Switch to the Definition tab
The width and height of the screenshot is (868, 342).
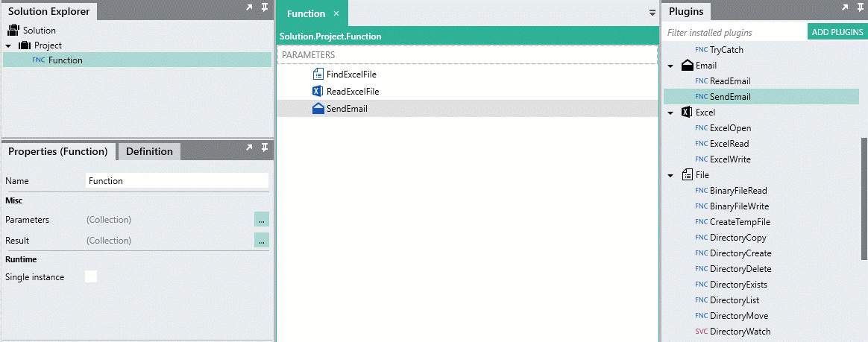[x=149, y=151]
